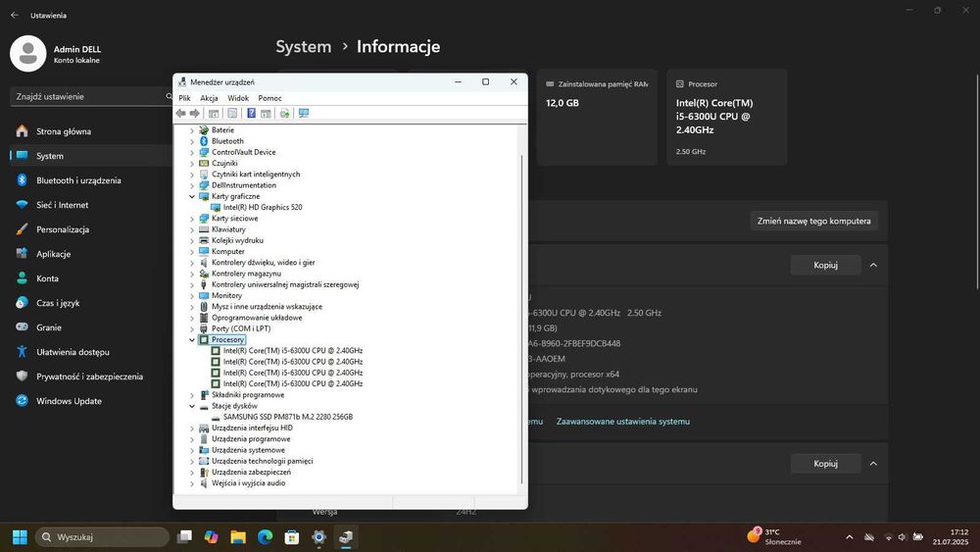This screenshot has width=980, height=552.
Task: Collapse section with chevron beside upper Kopiuj
Action: (x=873, y=265)
